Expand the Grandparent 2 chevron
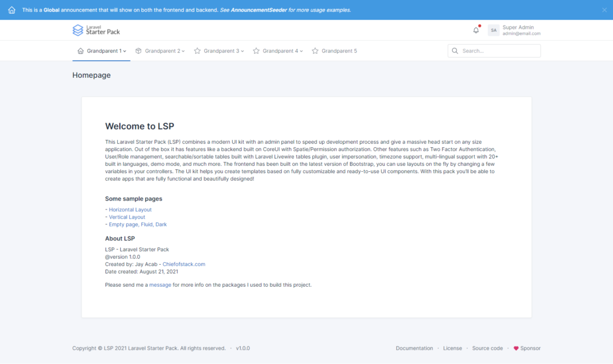 (183, 51)
